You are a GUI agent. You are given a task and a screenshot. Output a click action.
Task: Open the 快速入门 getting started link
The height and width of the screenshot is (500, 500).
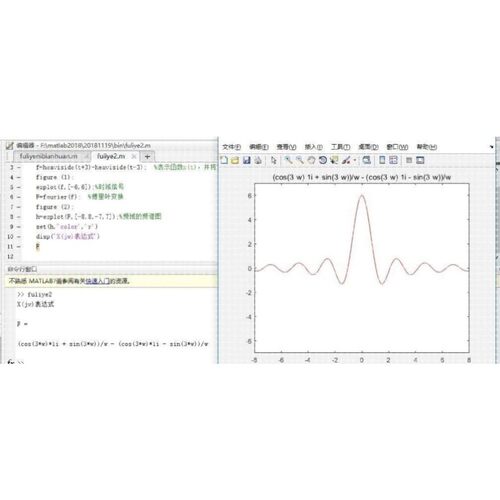pos(97,281)
